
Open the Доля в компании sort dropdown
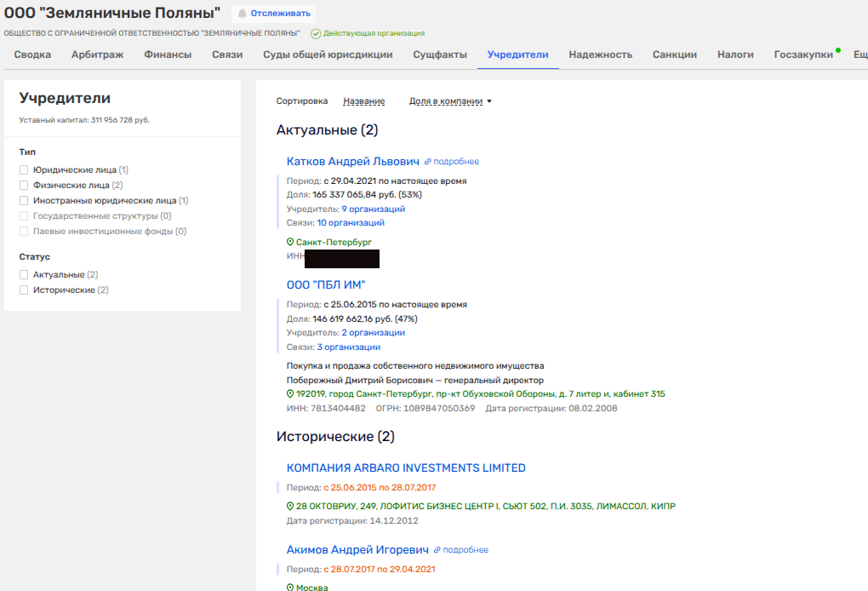pyautogui.click(x=450, y=101)
